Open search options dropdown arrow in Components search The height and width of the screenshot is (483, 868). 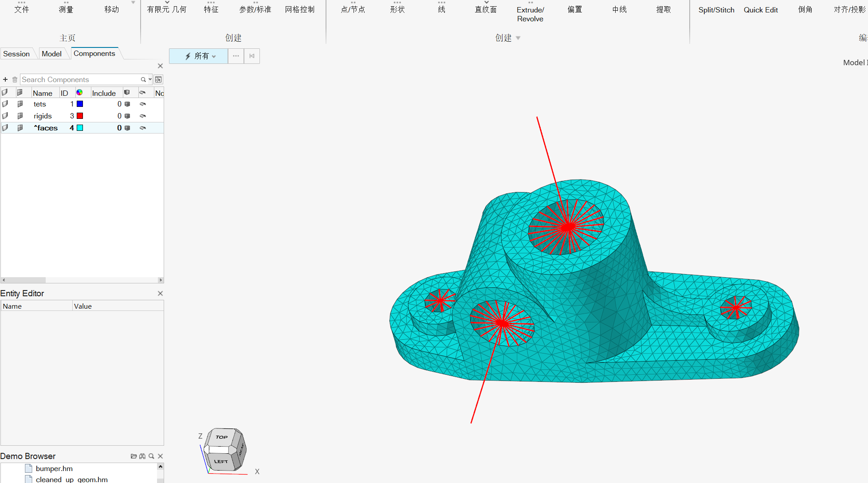[x=150, y=79]
